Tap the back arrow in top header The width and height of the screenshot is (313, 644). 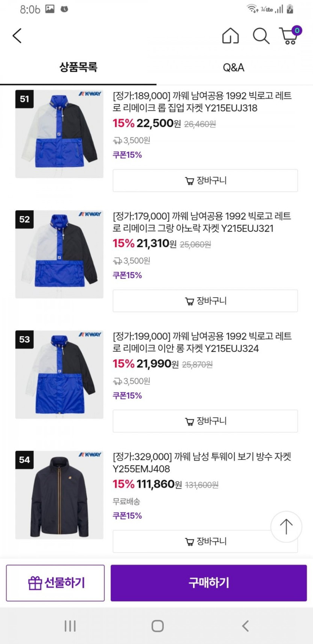(17, 36)
